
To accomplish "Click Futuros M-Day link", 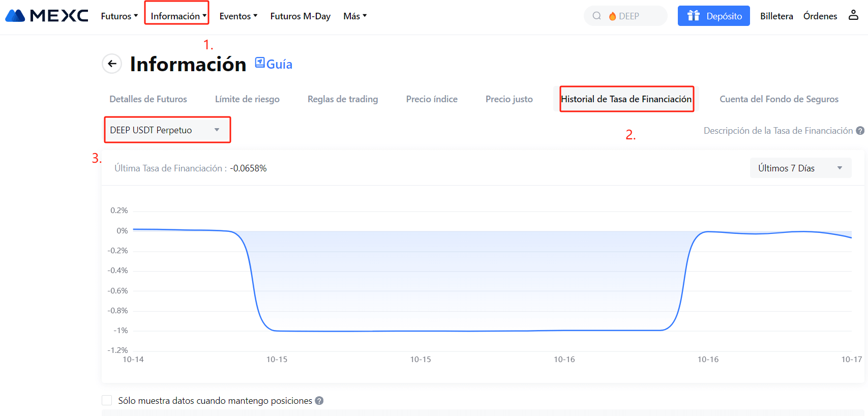I will (300, 16).
